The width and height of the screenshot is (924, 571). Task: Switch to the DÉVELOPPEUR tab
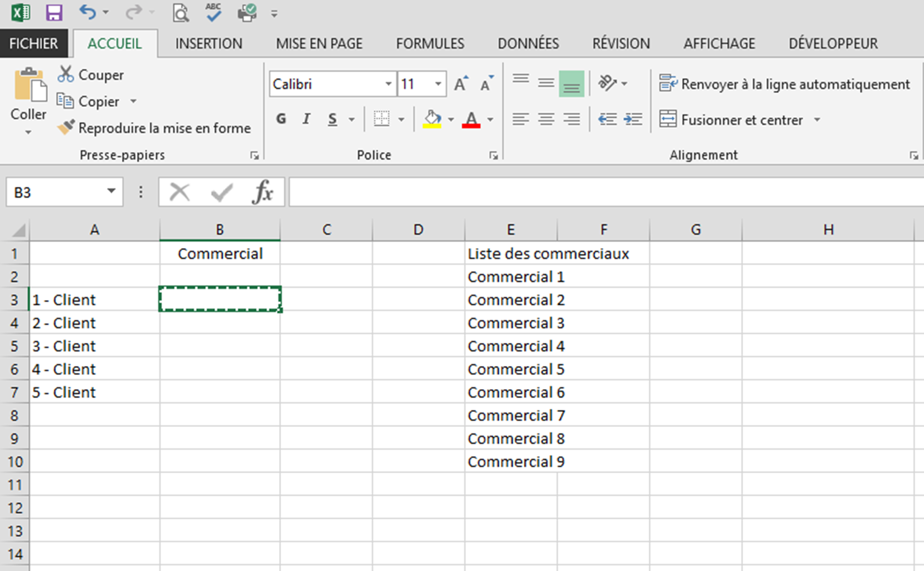click(x=833, y=43)
